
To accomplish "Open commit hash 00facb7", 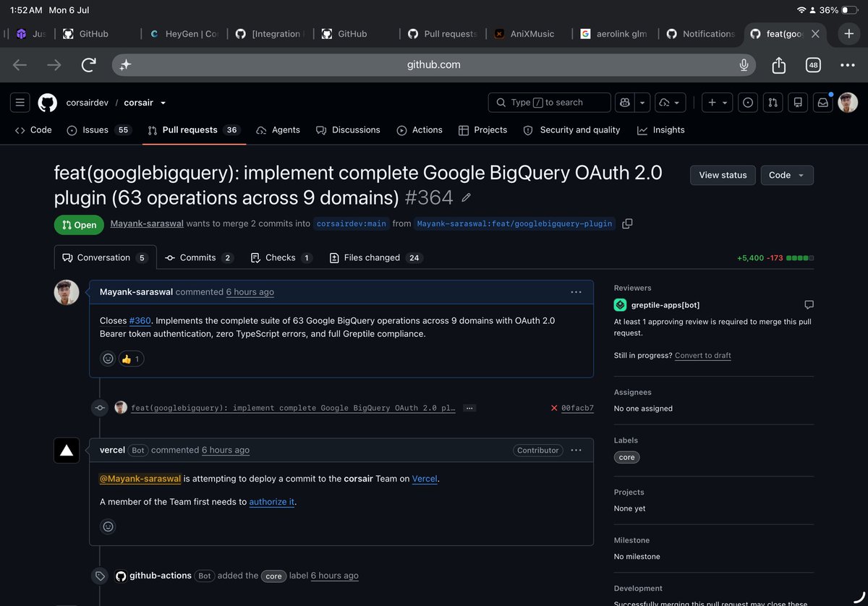I will click(577, 408).
